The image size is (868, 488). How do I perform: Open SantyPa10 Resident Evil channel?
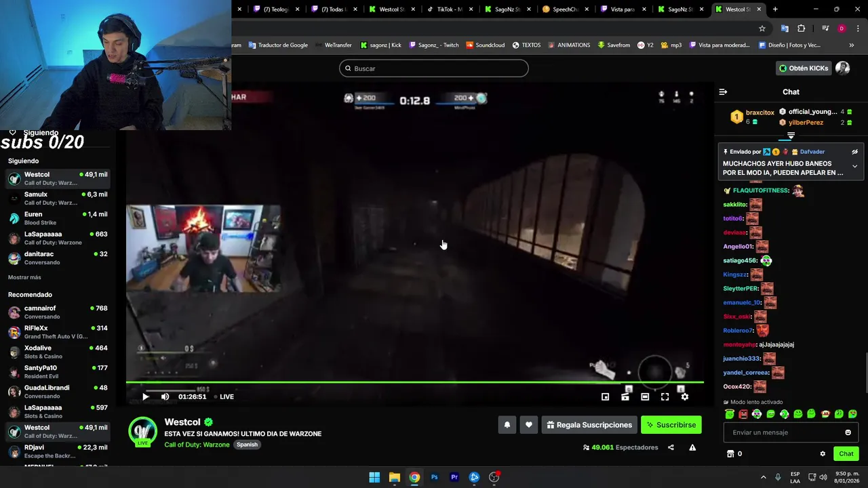[x=58, y=371]
